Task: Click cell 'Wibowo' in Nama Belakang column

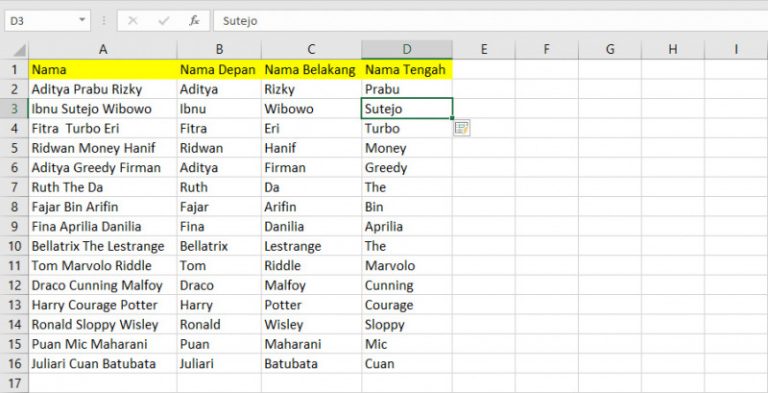Action: click(312, 109)
